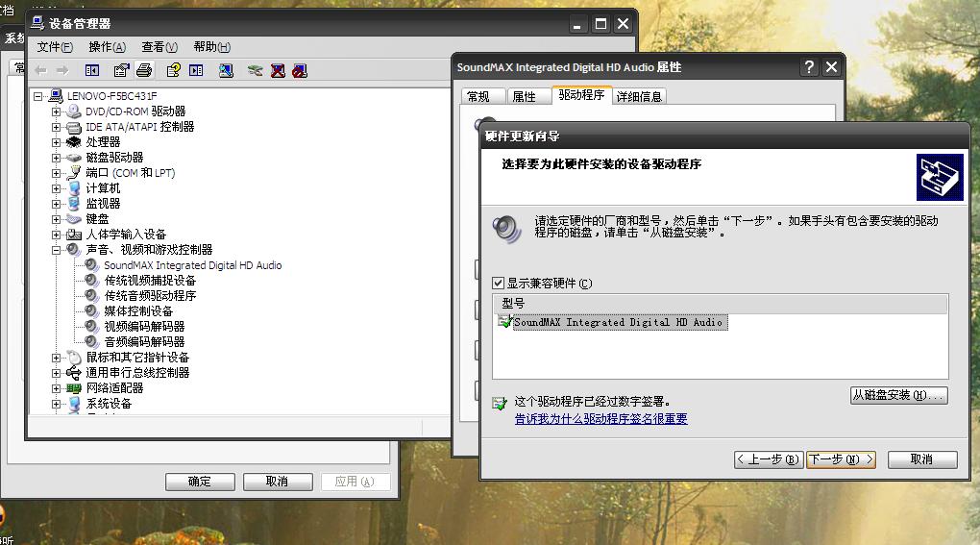Click the Device Manager title bar icon

(37, 23)
